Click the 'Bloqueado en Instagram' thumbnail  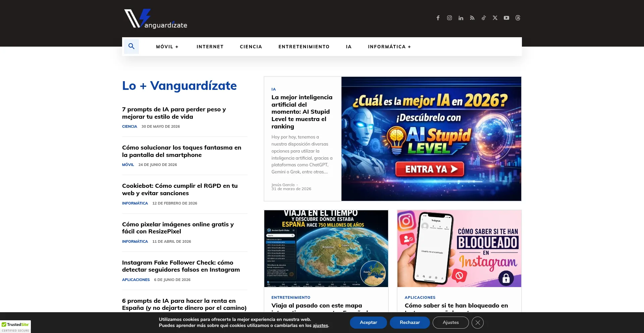(x=459, y=248)
